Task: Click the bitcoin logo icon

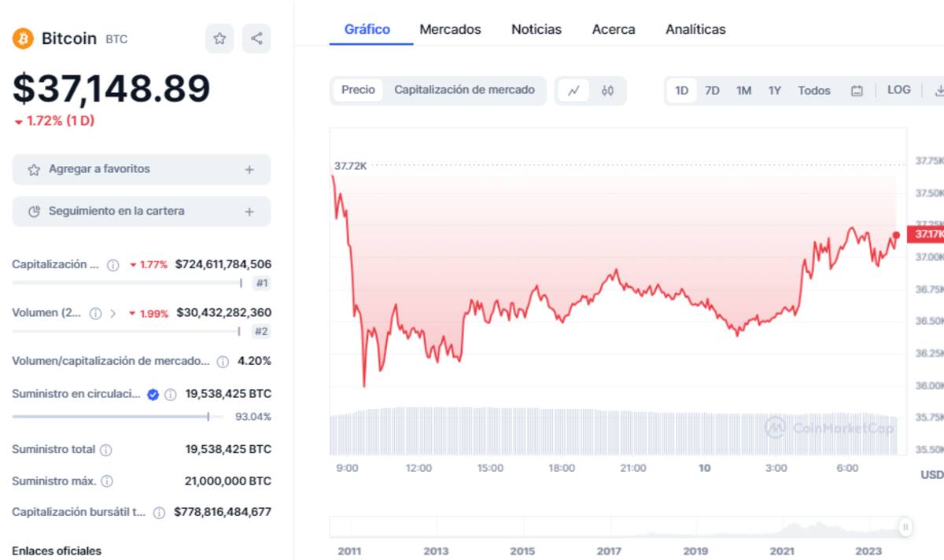Action: click(x=23, y=39)
